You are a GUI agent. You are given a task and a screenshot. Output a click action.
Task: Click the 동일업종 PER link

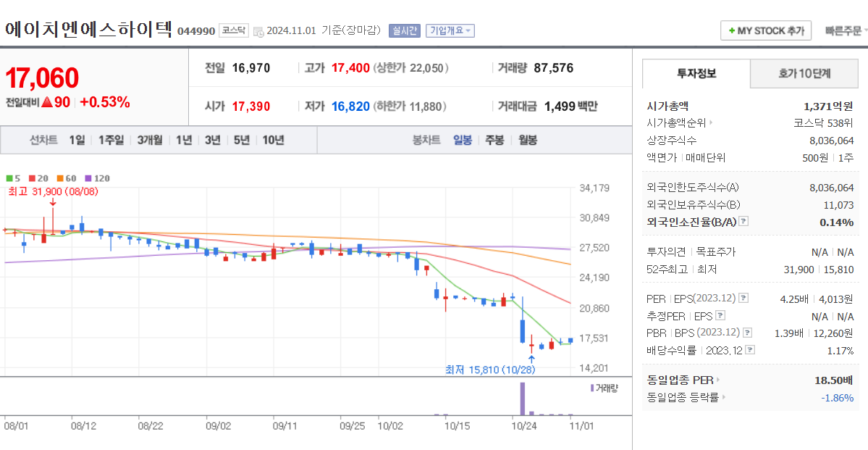[x=681, y=380]
